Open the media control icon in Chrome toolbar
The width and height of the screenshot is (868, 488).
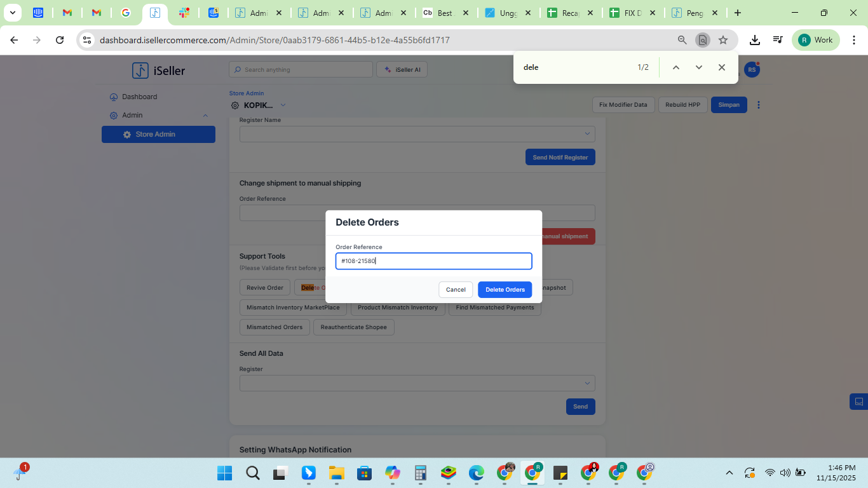coord(777,40)
